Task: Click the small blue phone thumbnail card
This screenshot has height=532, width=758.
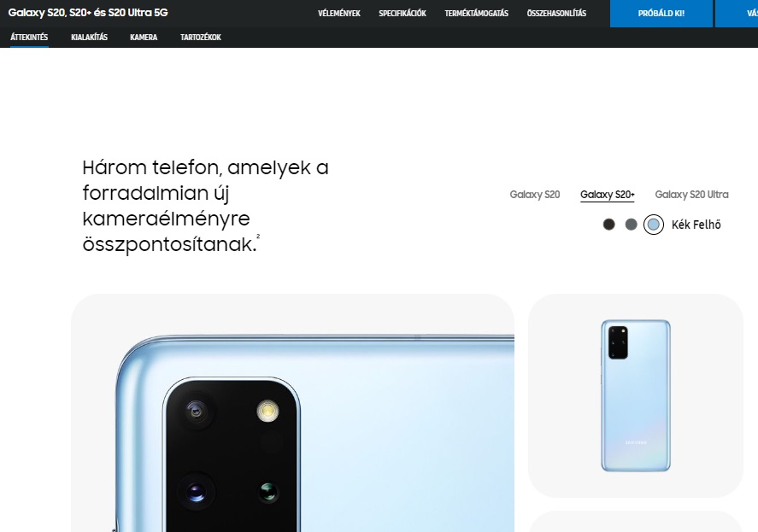Action: (635, 395)
